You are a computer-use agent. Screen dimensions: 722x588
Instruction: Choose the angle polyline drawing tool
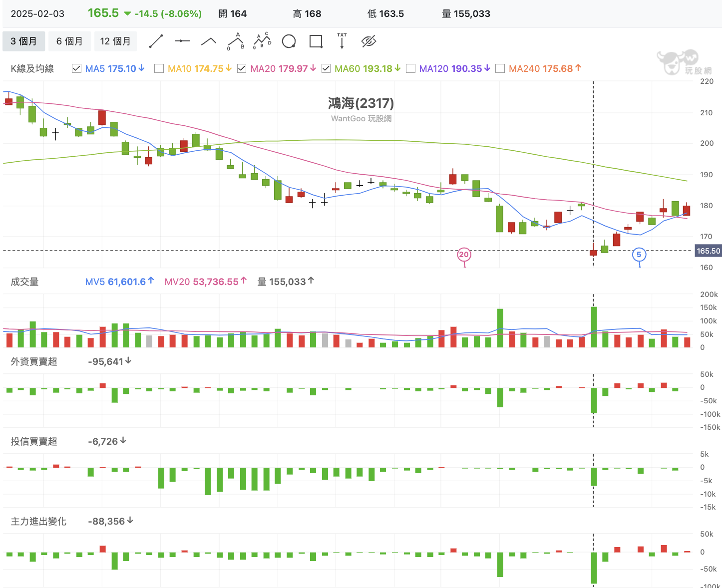pos(209,41)
